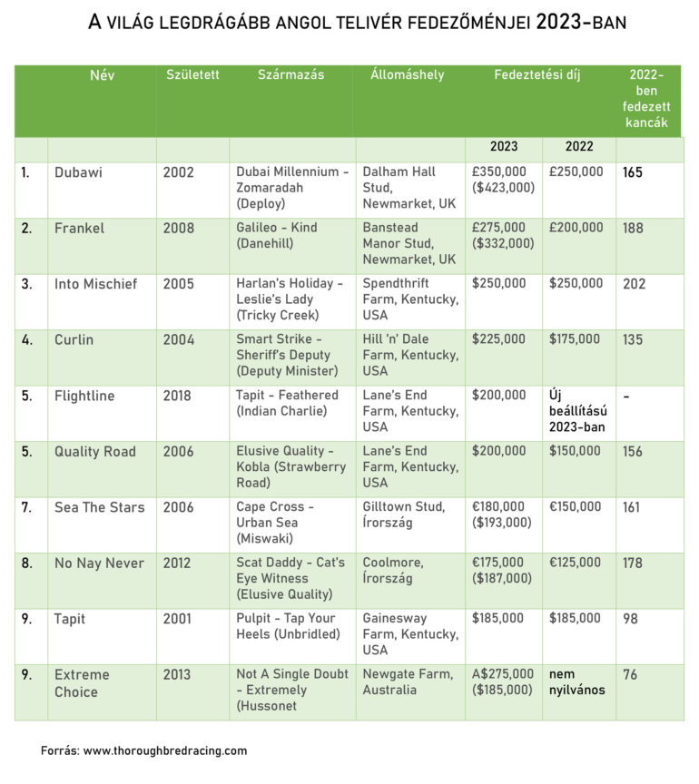Select the Állomáshely column header
Image resolution: width=699 pixels, height=784 pixels.
click(408, 74)
